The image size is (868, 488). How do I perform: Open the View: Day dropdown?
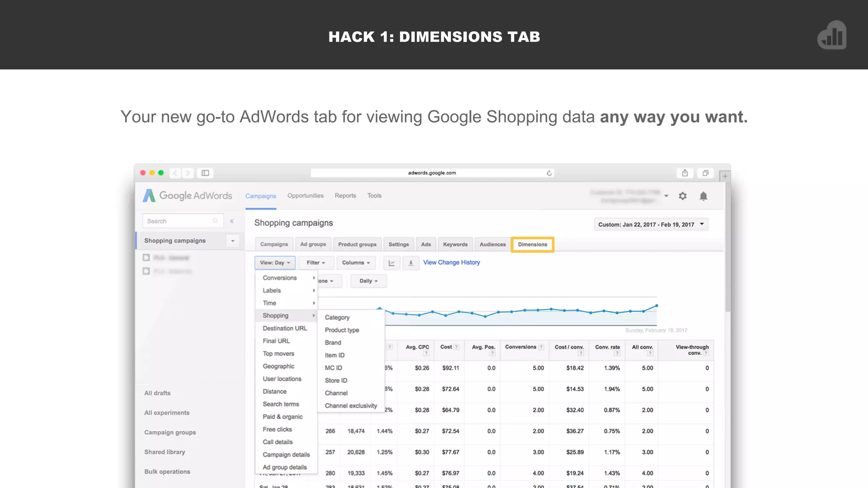[275, 263]
